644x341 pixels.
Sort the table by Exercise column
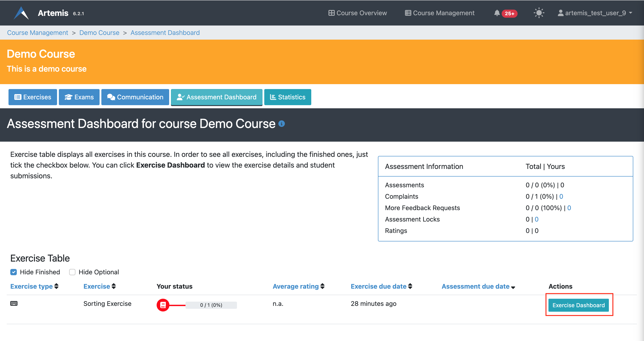tap(100, 286)
